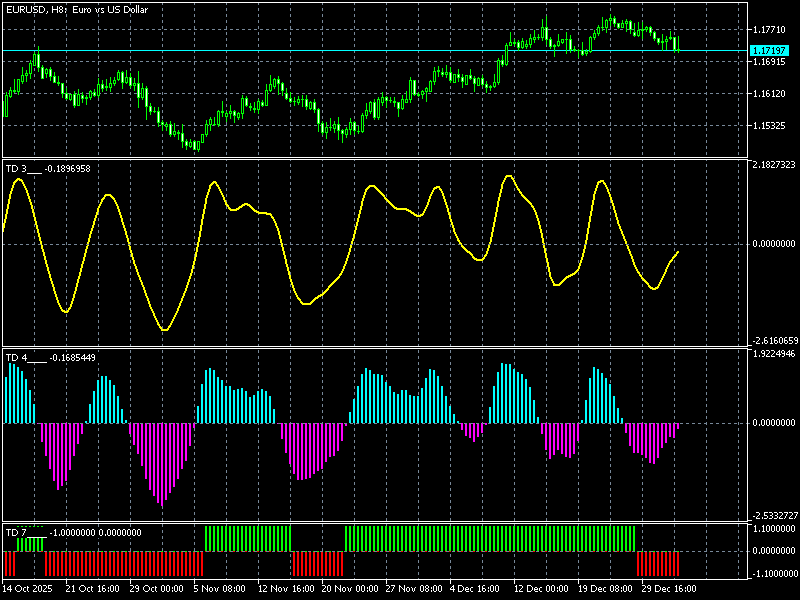This screenshot has height=600, width=800.
Task: Click the 14 Oct 2025 date label
Action: pyautogui.click(x=28, y=588)
